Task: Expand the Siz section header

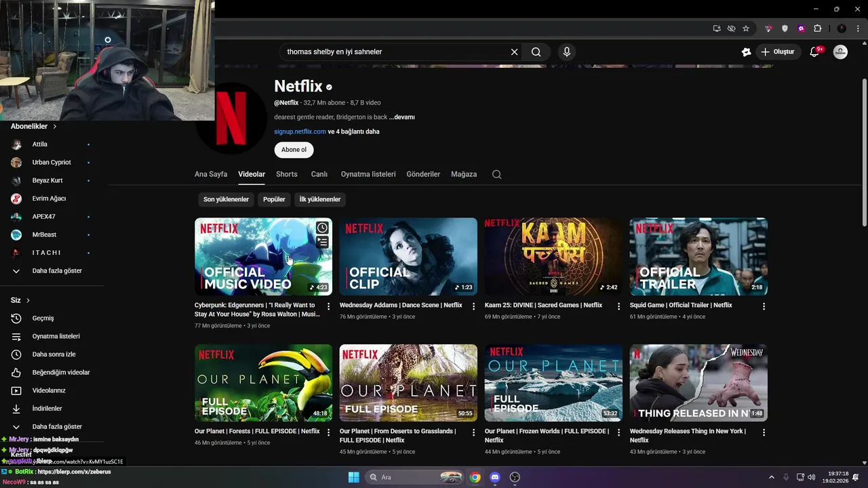Action: (x=20, y=300)
